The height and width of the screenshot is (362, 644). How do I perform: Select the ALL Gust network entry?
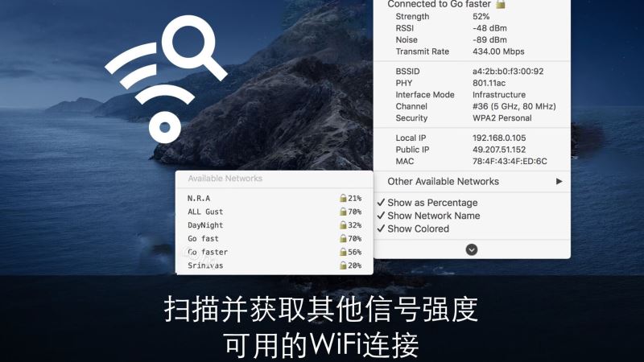(275, 212)
